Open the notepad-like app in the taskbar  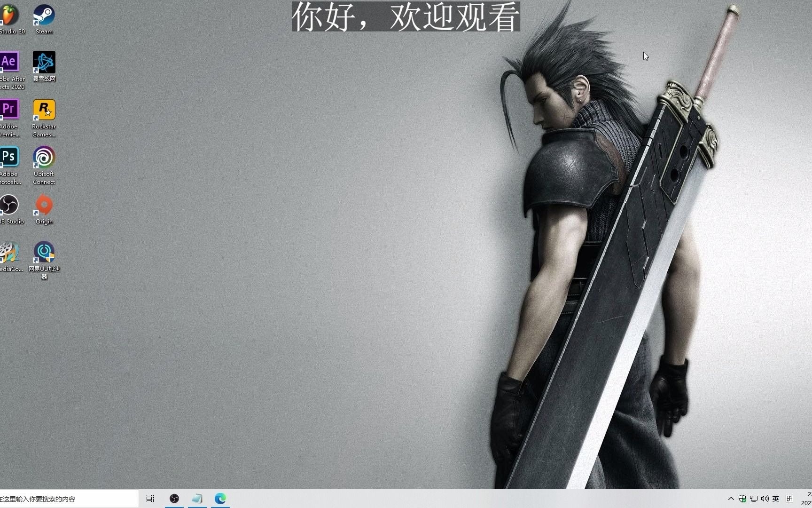click(197, 499)
